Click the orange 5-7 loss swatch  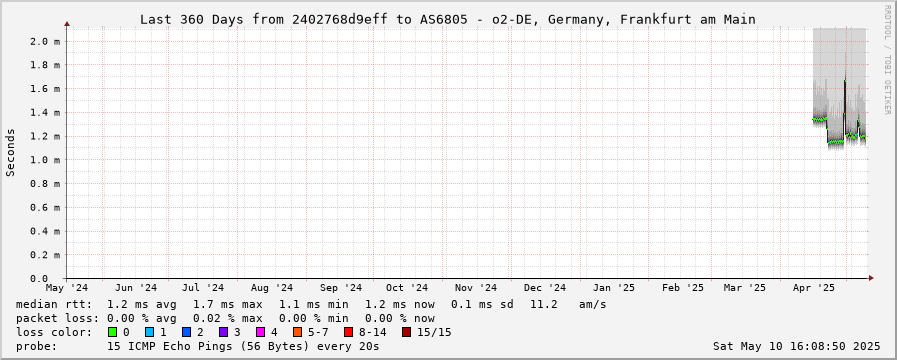(x=297, y=332)
